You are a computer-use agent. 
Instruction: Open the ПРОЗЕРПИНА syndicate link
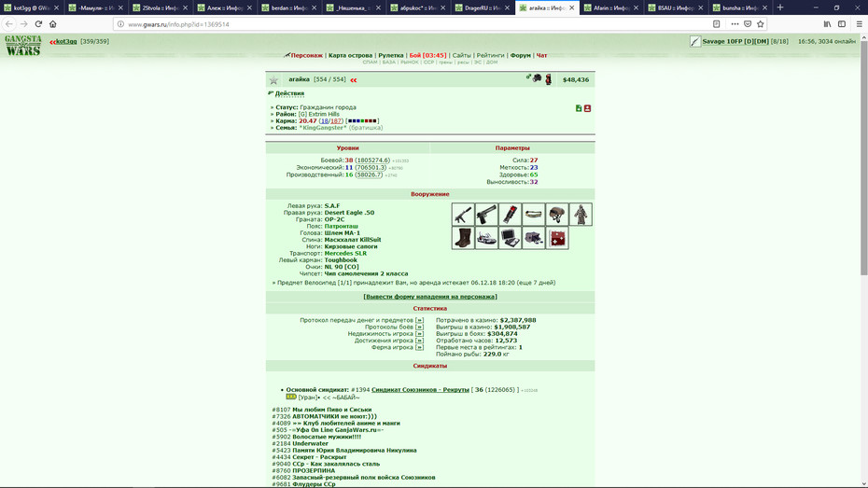(x=314, y=471)
